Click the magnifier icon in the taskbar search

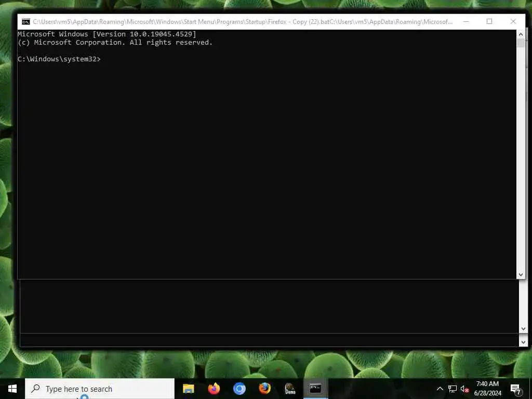35,389
